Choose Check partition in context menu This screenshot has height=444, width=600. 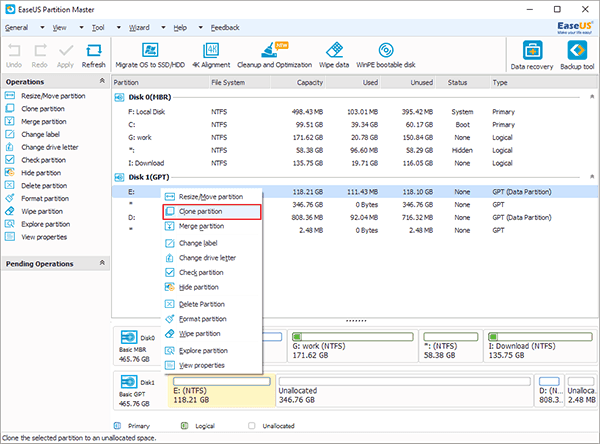tap(212, 273)
